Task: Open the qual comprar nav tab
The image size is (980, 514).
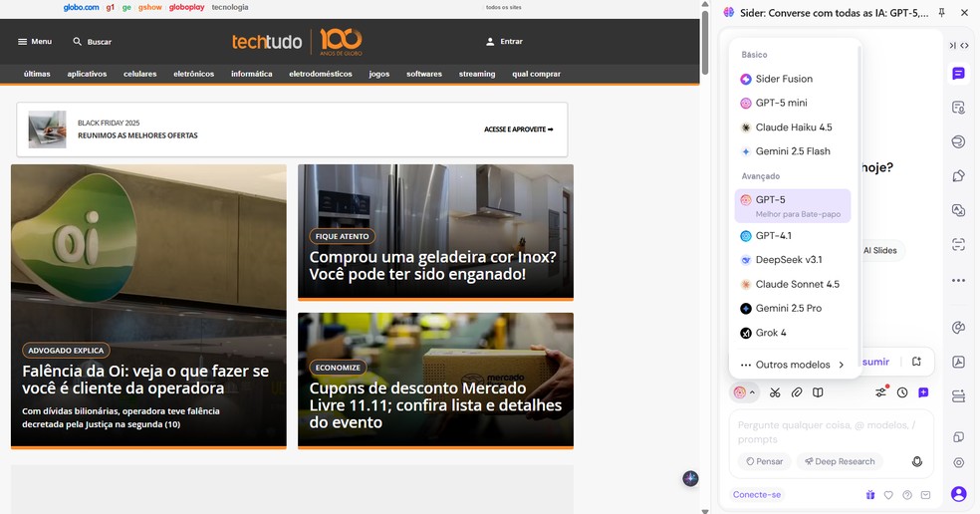Action: click(536, 74)
